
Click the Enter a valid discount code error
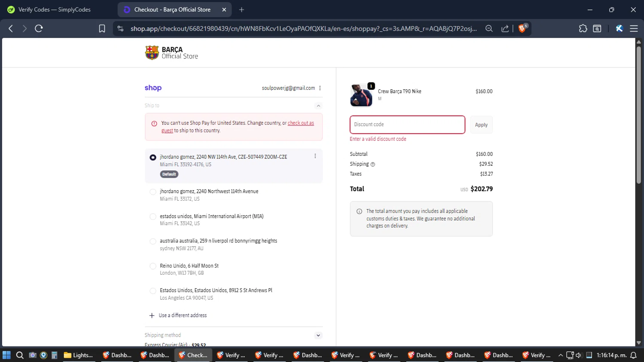tap(378, 139)
